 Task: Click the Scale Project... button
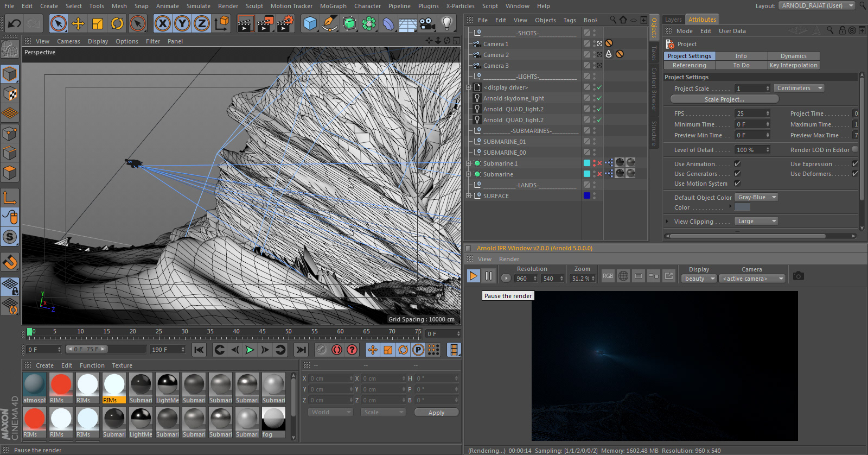coord(724,99)
